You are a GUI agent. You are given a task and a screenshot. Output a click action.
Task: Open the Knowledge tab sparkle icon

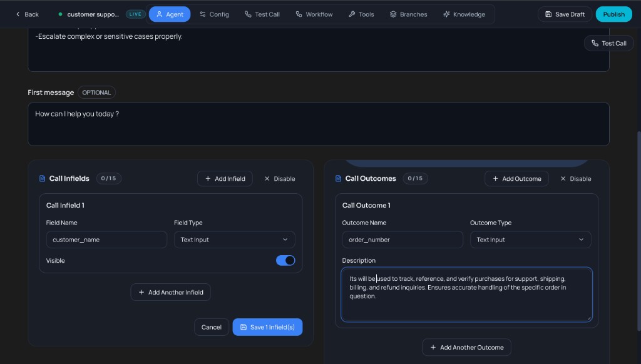pos(446,14)
